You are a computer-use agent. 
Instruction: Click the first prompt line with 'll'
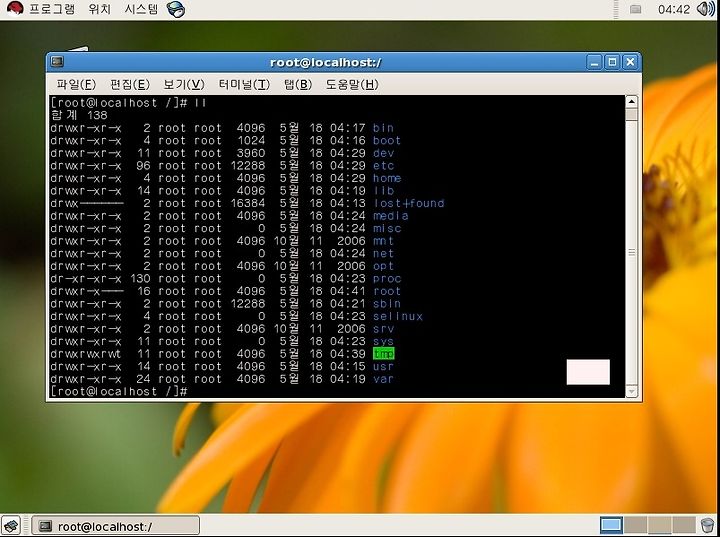pyautogui.click(x=128, y=102)
